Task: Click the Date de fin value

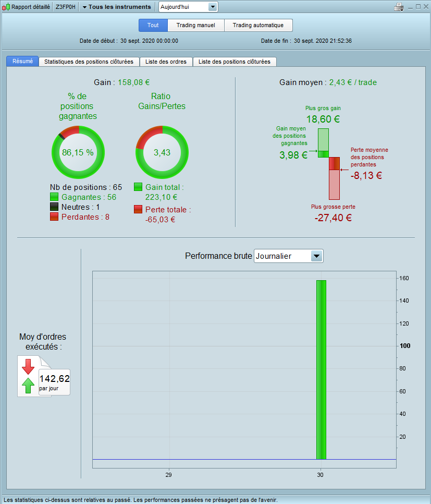Action: (x=323, y=41)
